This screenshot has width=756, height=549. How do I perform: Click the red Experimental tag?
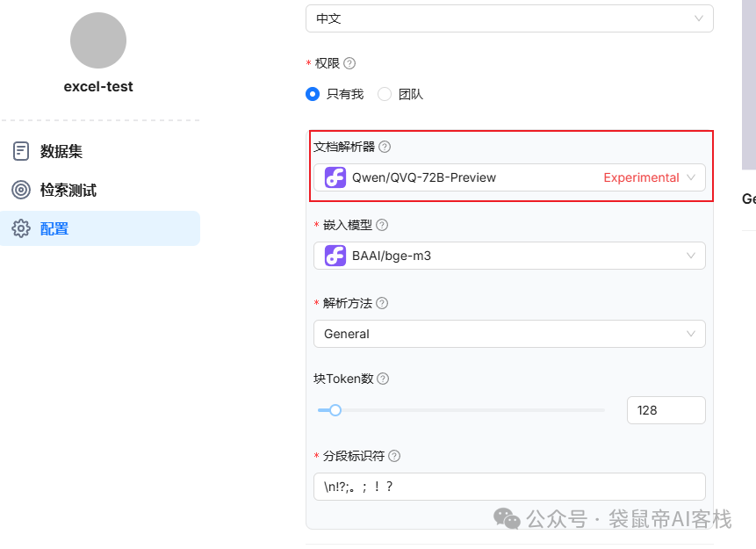[641, 177]
